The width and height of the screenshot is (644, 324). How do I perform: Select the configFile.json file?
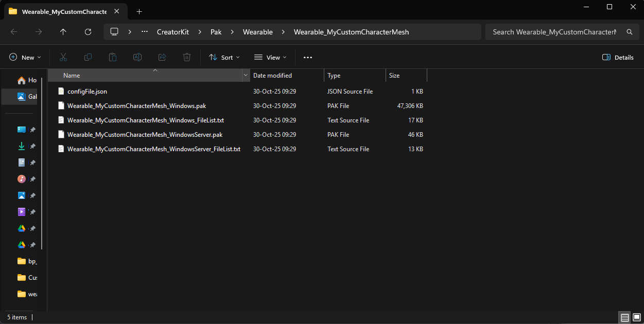coord(87,92)
